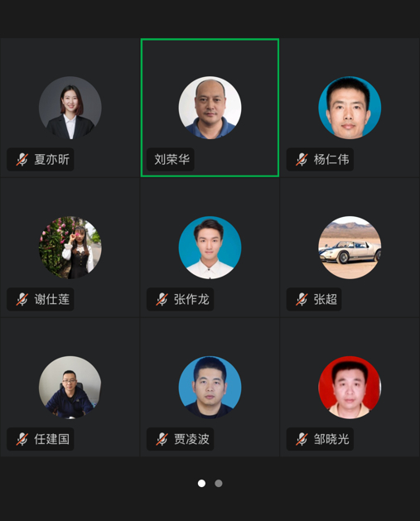Open 任建国 participant avatar
This screenshot has width=420, height=521.
tap(70, 388)
